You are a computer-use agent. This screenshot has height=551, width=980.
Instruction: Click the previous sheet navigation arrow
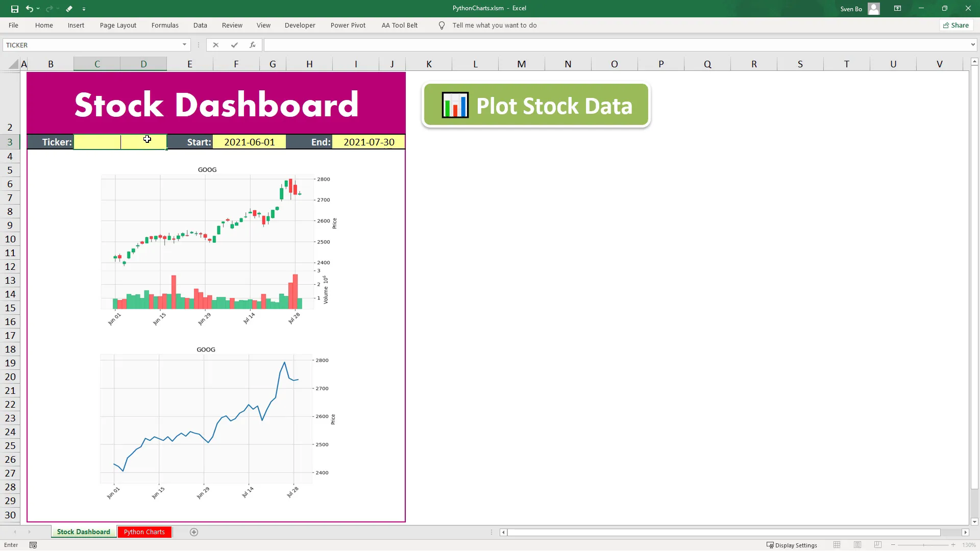[x=15, y=532]
